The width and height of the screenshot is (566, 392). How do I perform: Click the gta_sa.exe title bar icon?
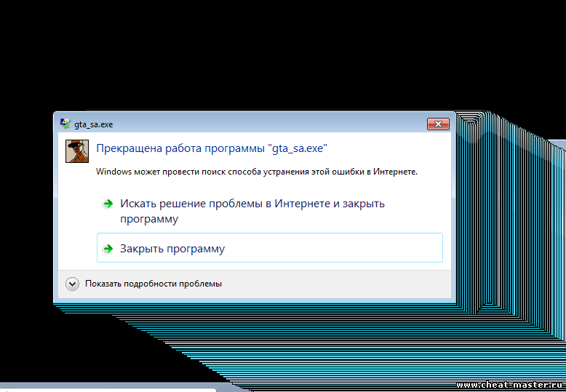pos(65,124)
